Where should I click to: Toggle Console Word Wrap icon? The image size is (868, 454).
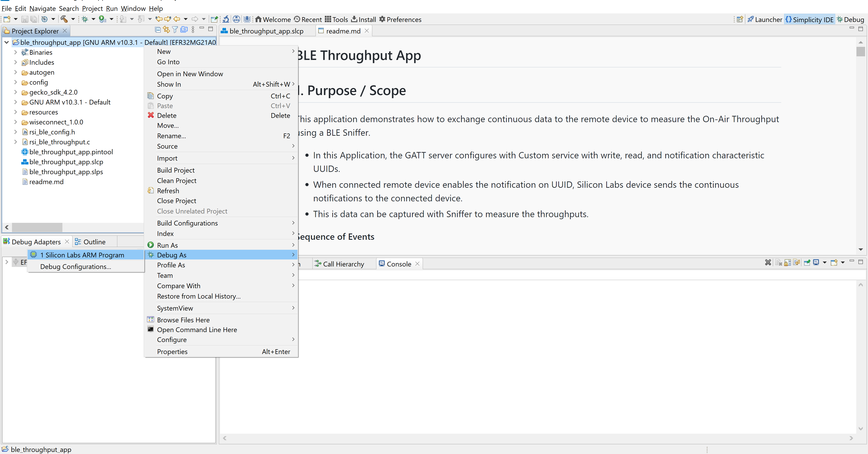click(797, 262)
